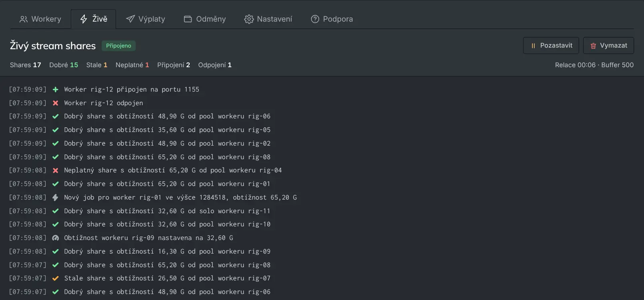Click the green plus icon for rig-12 connection
This screenshot has width=644, height=300.
[56, 90]
